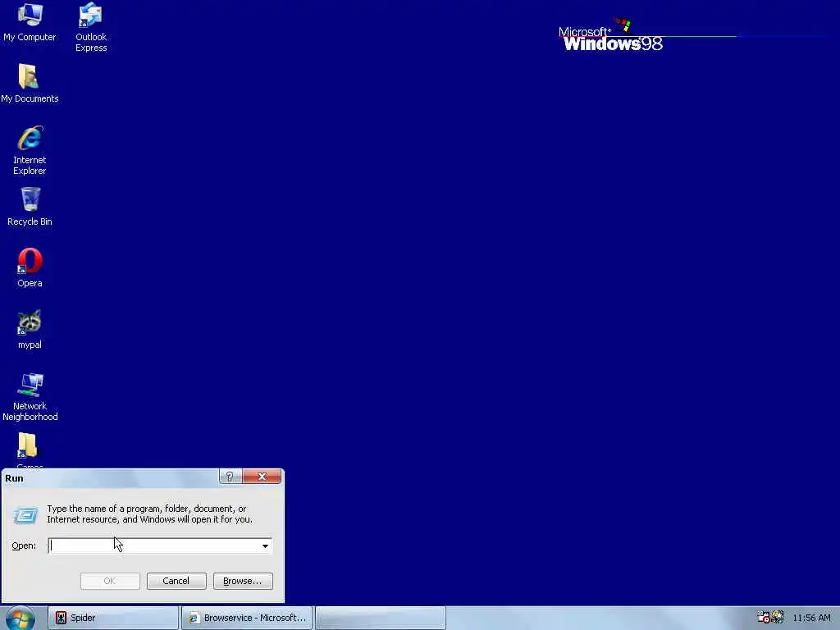Click the blank third taskbar button
840x630 pixels.
coord(381,618)
